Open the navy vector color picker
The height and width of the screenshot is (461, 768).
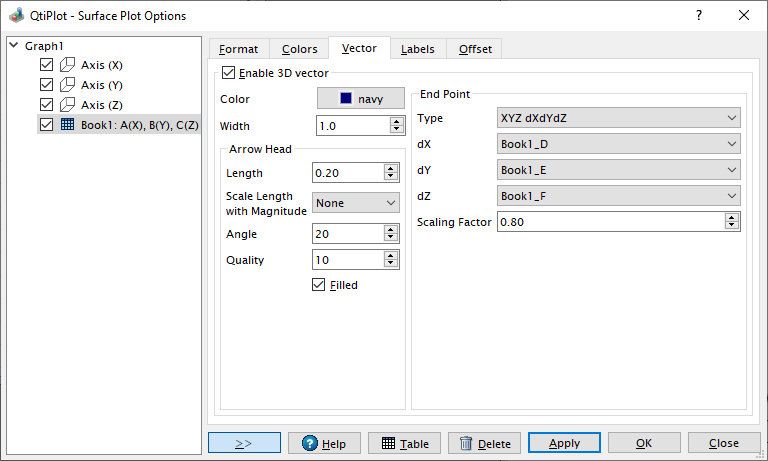[x=361, y=99]
